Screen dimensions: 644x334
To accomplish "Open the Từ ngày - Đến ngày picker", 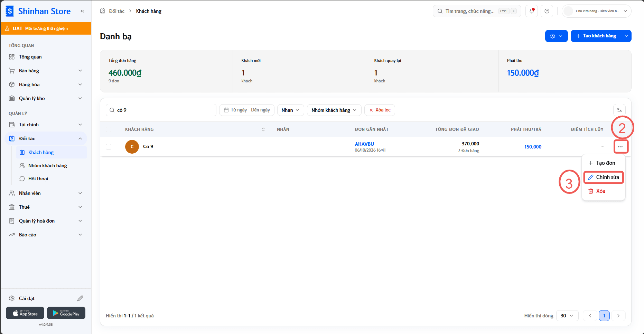I will coord(247,110).
